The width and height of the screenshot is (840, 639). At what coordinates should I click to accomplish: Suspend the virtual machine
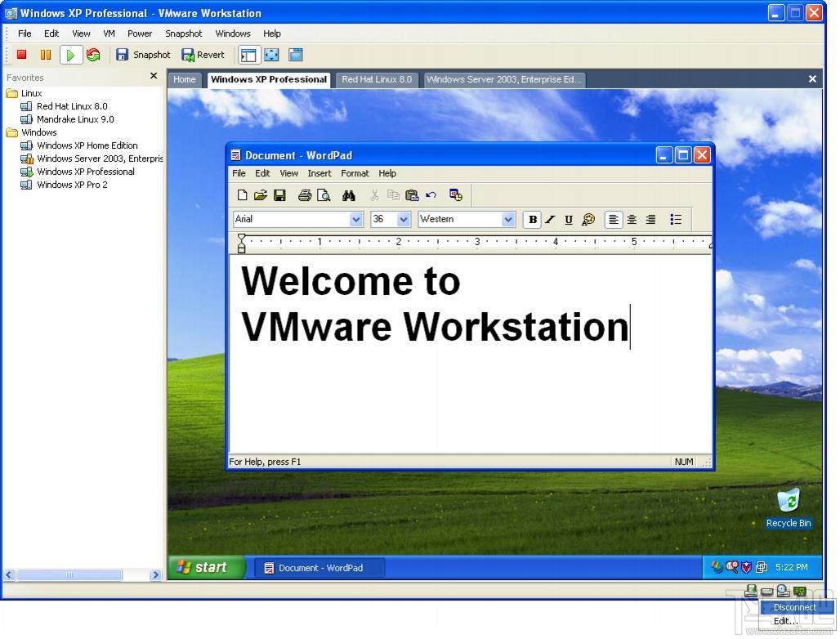46,54
